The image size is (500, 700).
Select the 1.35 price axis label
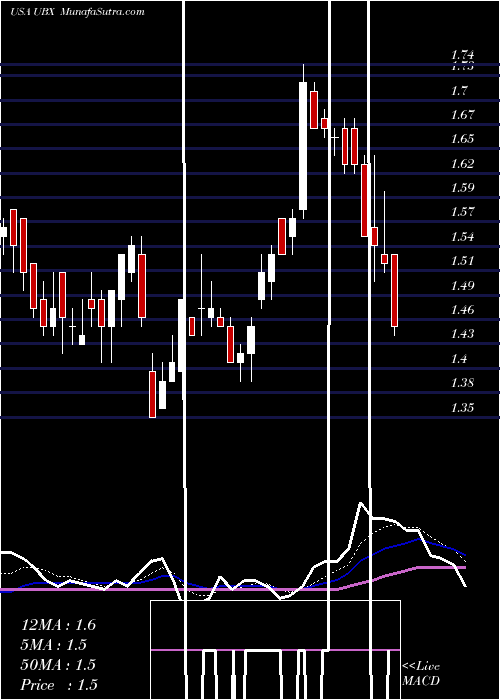462,408
